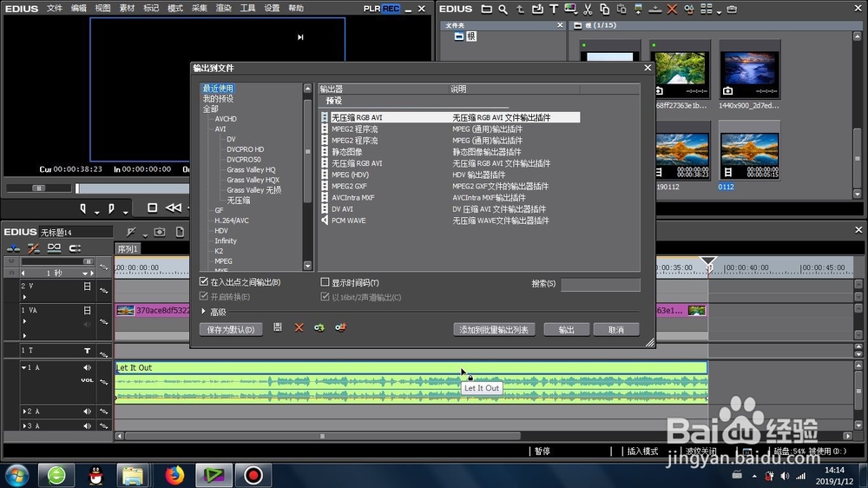Image resolution: width=868 pixels, height=488 pixels.
Task: Set In point in player
Action: tap(83, 208)
